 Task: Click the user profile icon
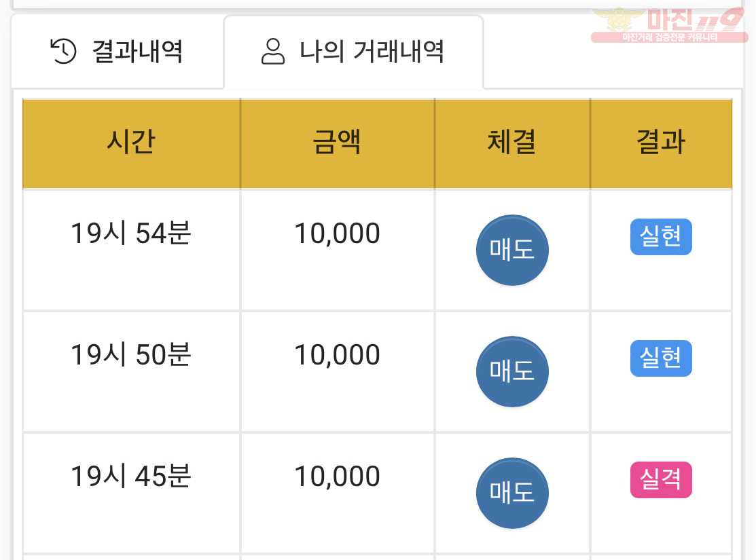(273, 52)
